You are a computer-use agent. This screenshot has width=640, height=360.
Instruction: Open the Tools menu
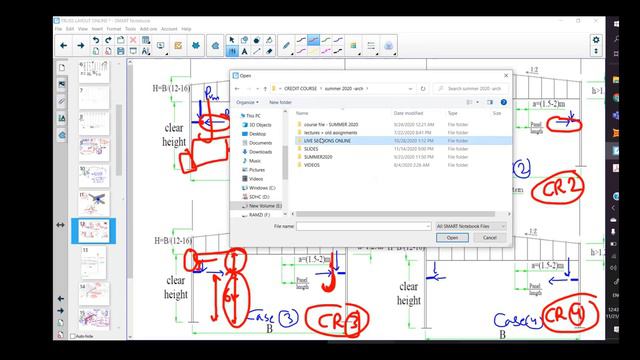click(130, 29)
